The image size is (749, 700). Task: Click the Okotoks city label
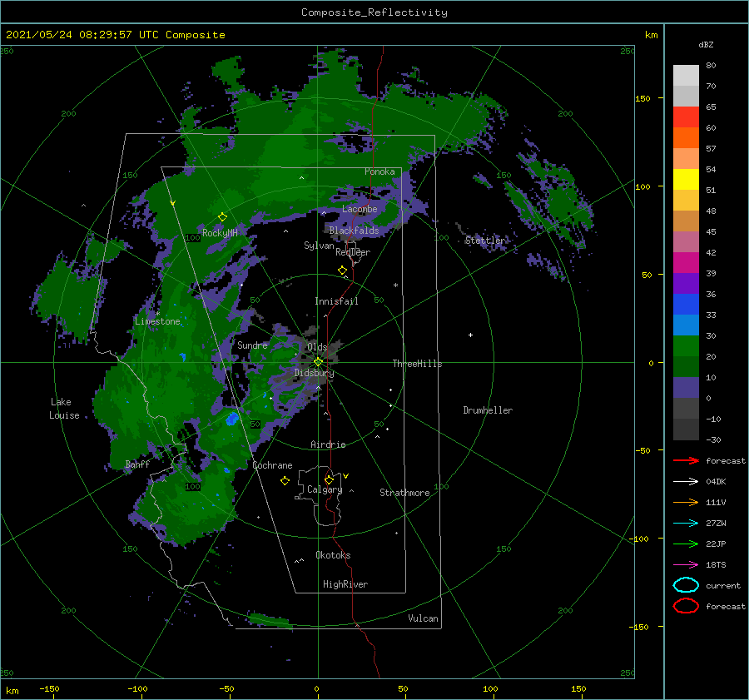coord(333,555)
